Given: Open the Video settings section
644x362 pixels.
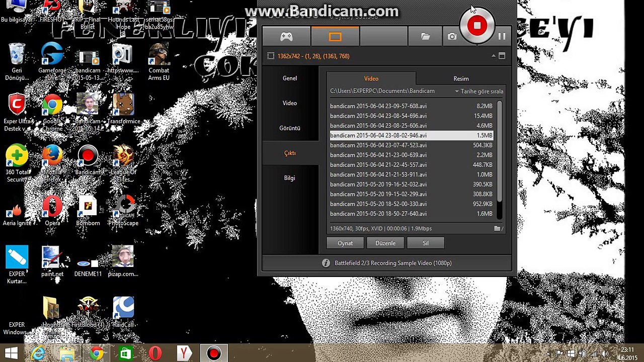Looking at the screenshot, I should (290, 103).
